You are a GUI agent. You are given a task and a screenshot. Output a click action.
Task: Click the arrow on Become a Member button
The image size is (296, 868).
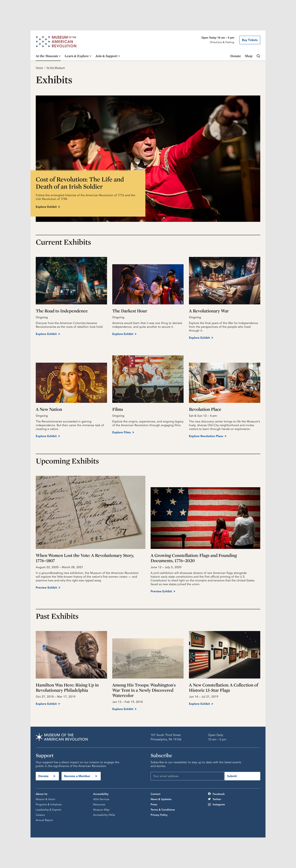pos(96,776)
